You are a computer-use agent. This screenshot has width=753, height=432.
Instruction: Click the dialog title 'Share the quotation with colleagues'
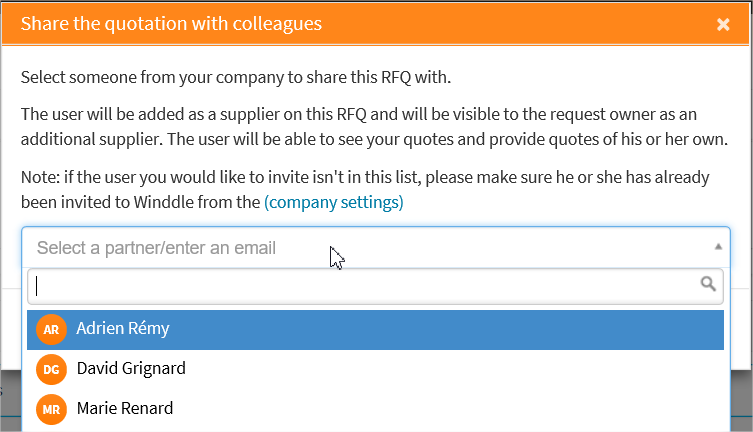[x=171, y=24]
